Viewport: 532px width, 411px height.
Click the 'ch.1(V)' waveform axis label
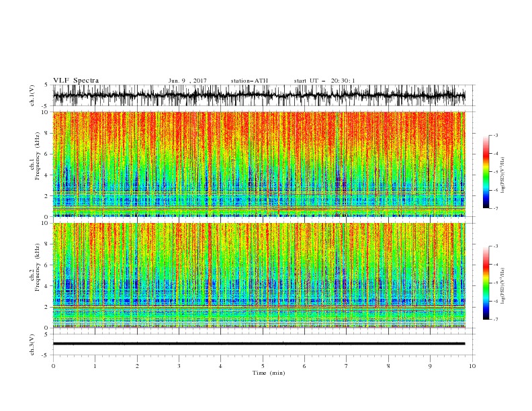coord(32,95)
